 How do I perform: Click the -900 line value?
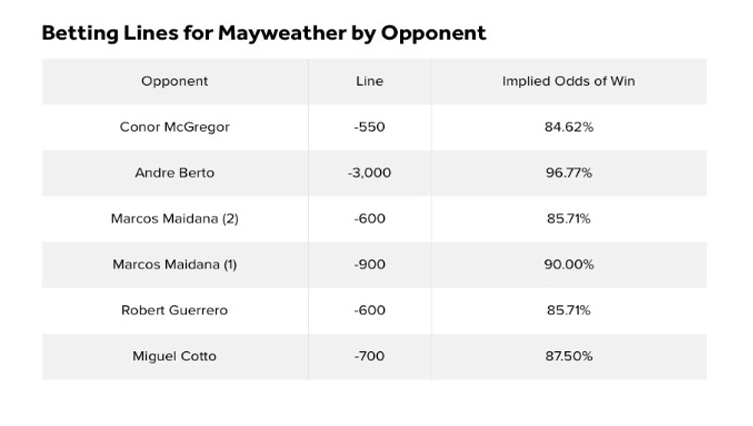coord(369,265)
